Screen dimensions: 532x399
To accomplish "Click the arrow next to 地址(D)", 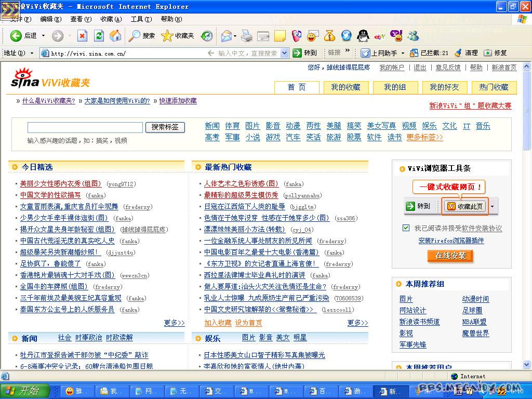I will (32, 54).
